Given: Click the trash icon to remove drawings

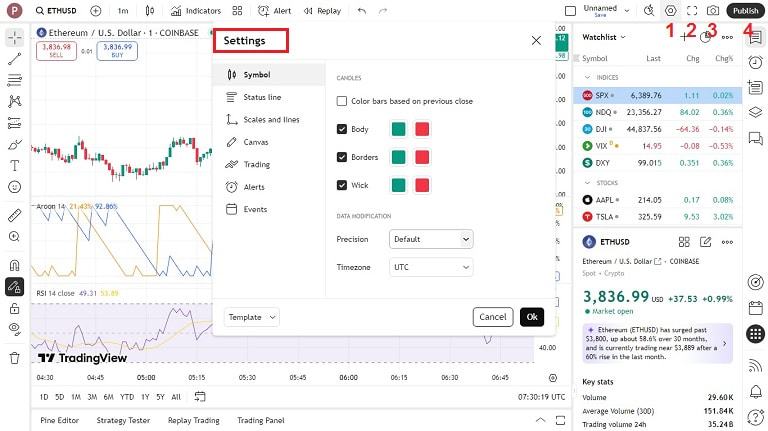Looking at the screenshot, I should pos(15,357).
